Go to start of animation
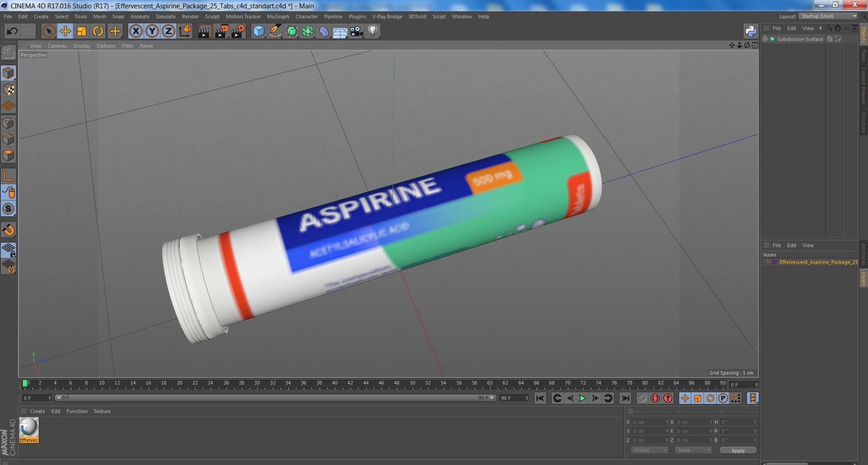 coord(540,398)
